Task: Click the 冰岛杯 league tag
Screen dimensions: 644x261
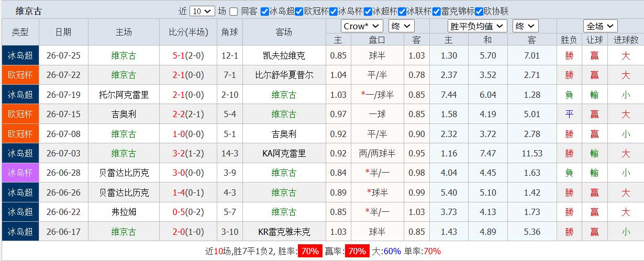Action: click(20, 173)
